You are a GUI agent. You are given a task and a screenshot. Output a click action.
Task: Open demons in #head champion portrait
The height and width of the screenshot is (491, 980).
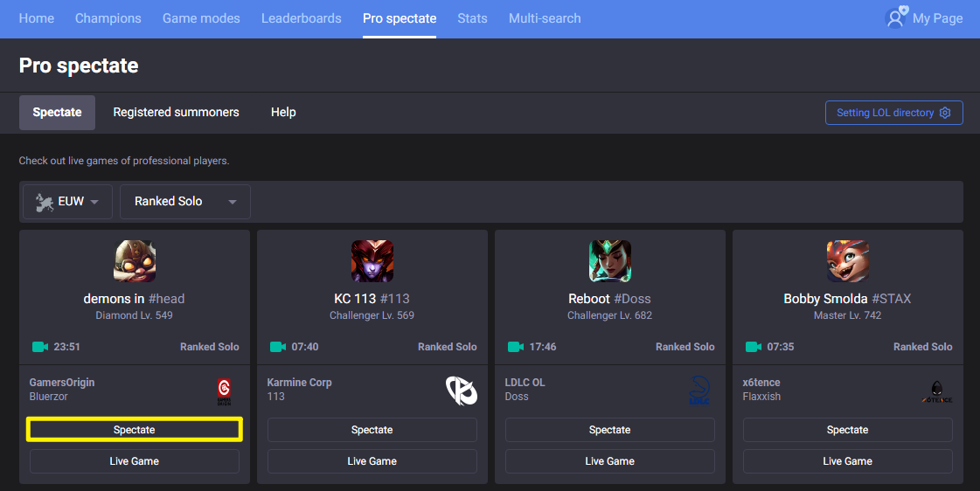tap(135, 261)
